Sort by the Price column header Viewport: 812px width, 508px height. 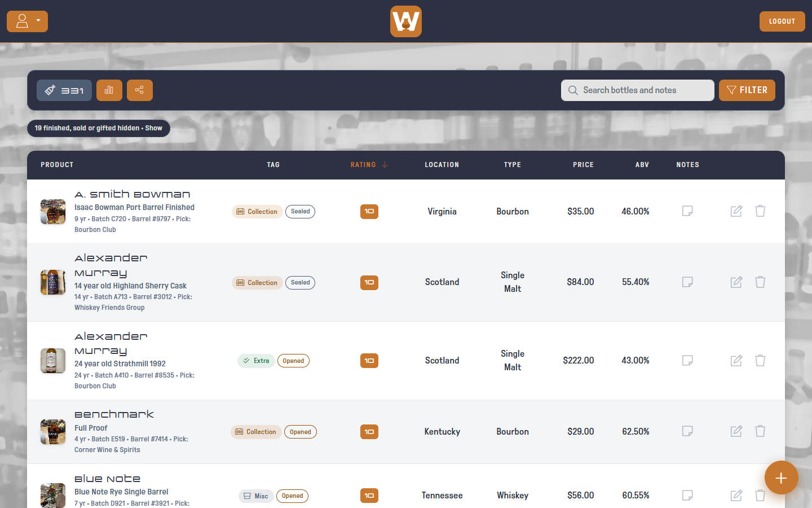(x=583, y=165)
